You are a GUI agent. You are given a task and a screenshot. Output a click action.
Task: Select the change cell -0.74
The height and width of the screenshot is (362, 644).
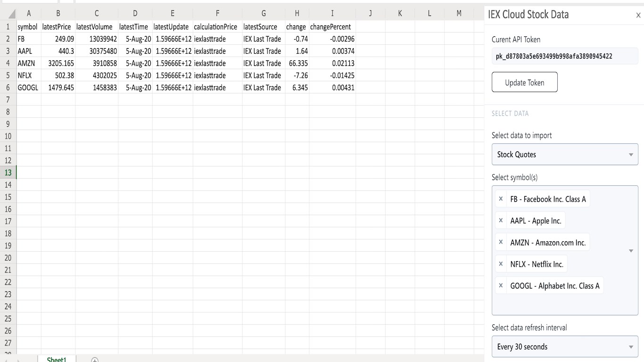pyautogui.click(x=297, y=39)
